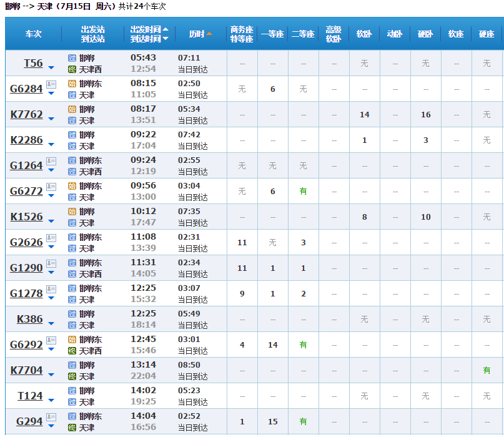Open train number link K7704
The image size is (504, 435).
click(26, 370)
